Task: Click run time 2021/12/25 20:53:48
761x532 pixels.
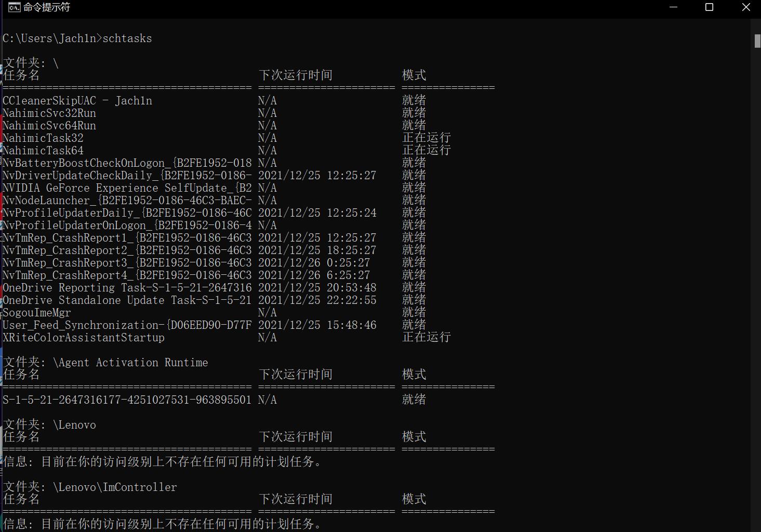Action: pos(317,287)
